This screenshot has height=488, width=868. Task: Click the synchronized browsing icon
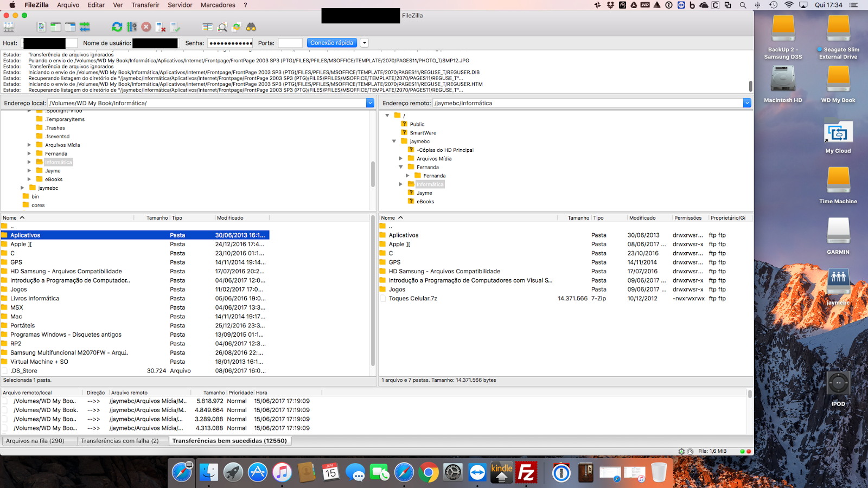237,27
